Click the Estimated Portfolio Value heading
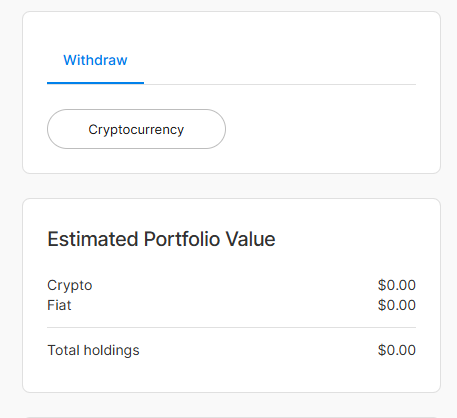Image resolution: width=457 pixels, height=418 pixels. tap(161, 239)
